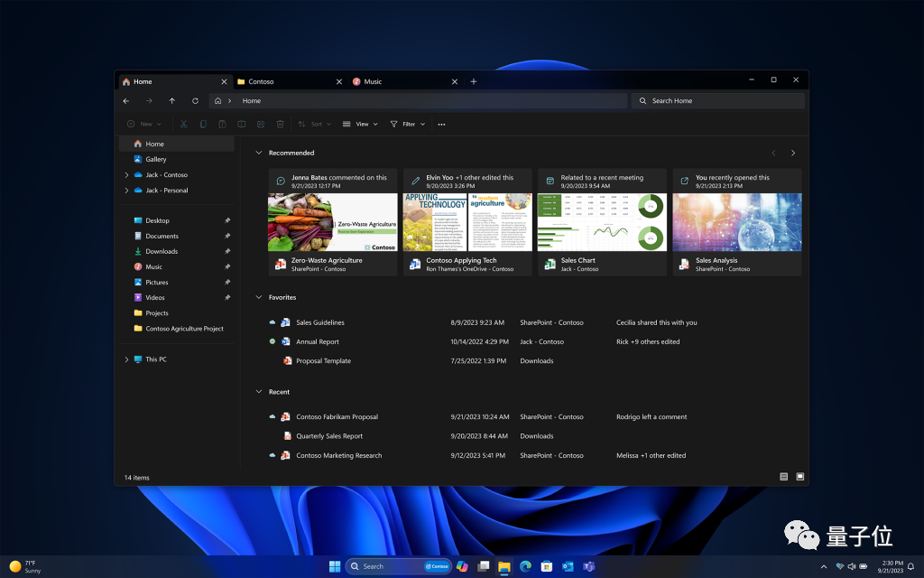This screenshot has width=924, height=578.
Task: Open Microsoft Edge from taskbar
Action: click(x=526, y=566)
